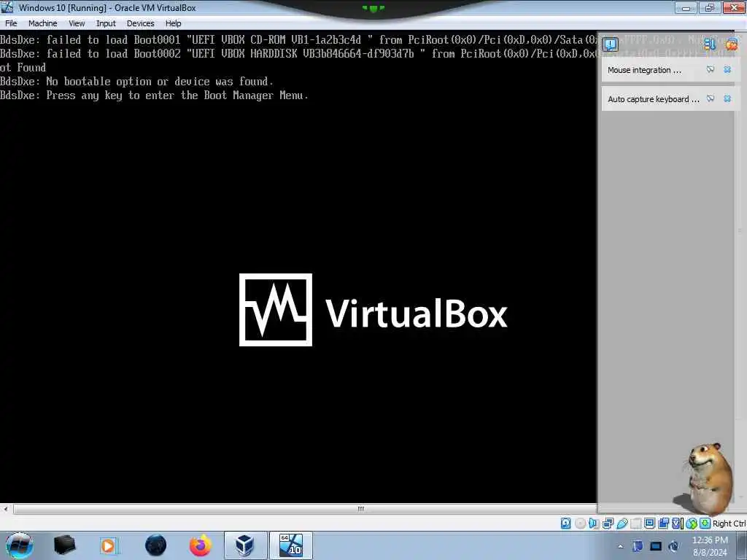Click inside the VM boot screen display
This screenshot has height=560, width=747.
[298, 267]
